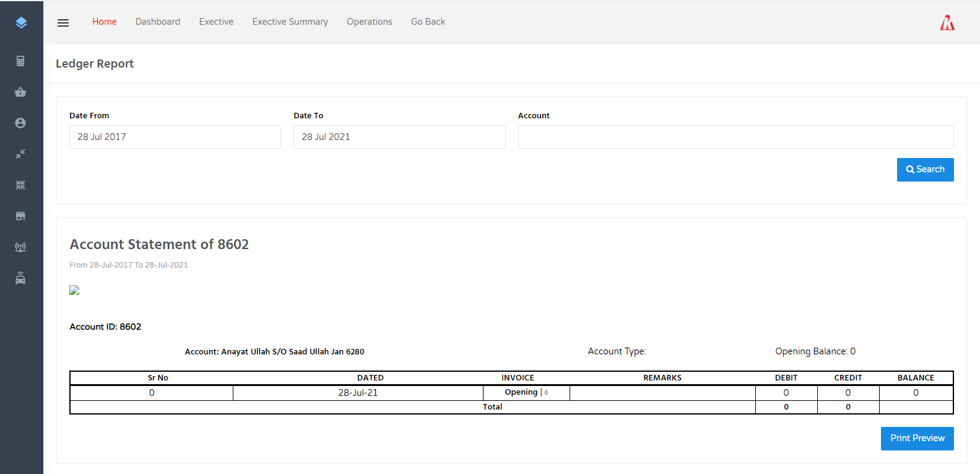Go to the Home menu item
The height and width of the screenshot is (474, 980).
tap(105, 22)
